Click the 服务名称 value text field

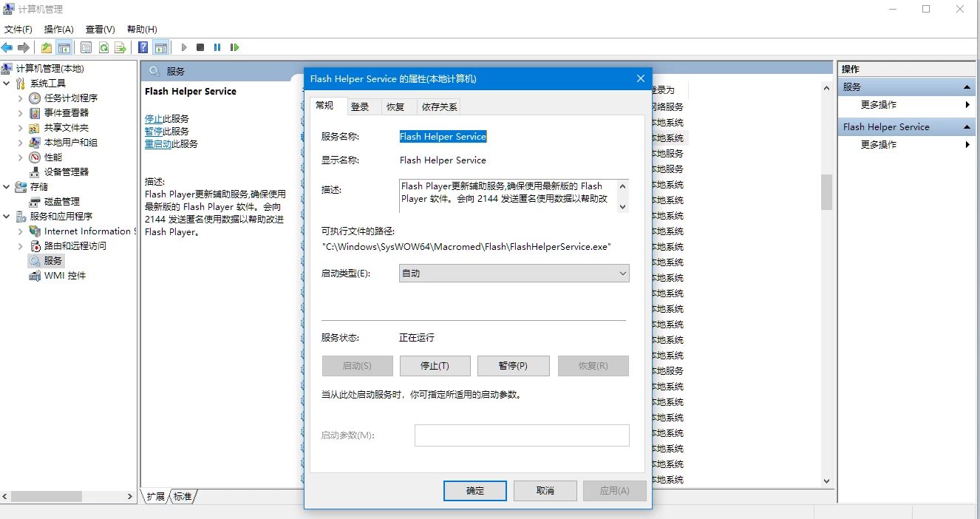tap(443, 137)
